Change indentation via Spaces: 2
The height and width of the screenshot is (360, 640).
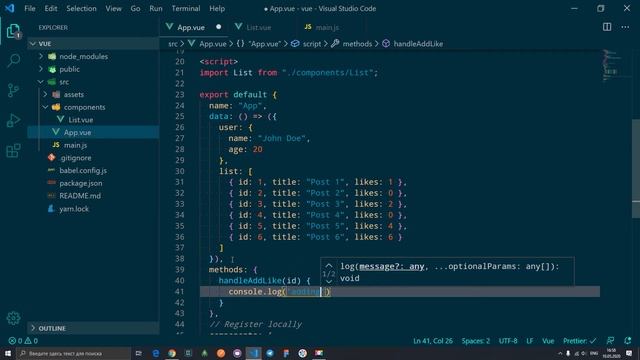476,341
